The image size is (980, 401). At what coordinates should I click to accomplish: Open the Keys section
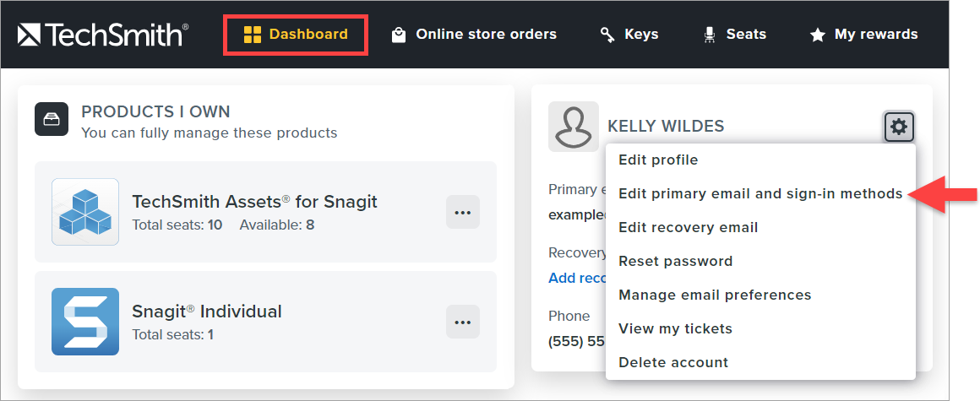(629, 35)
